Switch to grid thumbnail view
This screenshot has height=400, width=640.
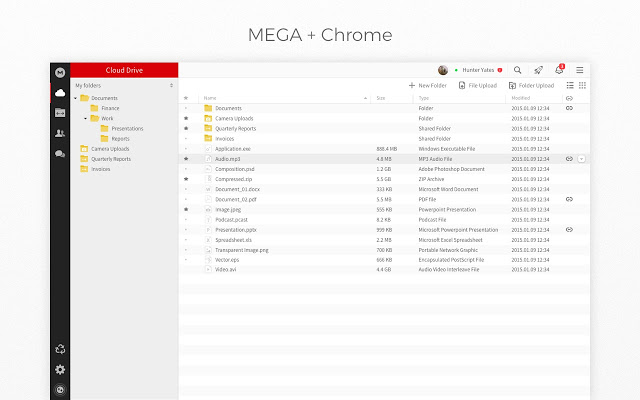(x=582, y=86)
